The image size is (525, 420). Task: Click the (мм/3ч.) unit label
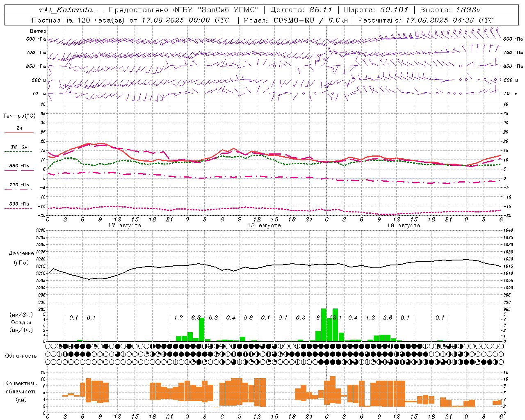click(x=21, y=315)
